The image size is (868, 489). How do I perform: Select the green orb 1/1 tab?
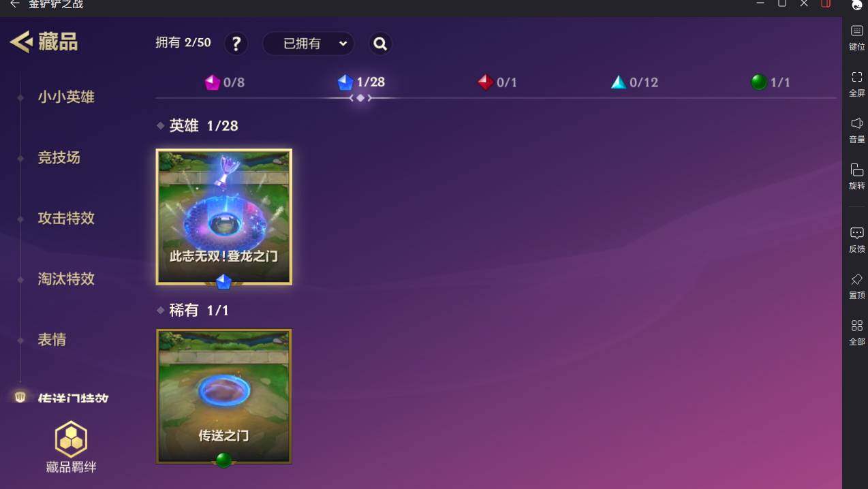pyautogui.click(x=770, y=82)
